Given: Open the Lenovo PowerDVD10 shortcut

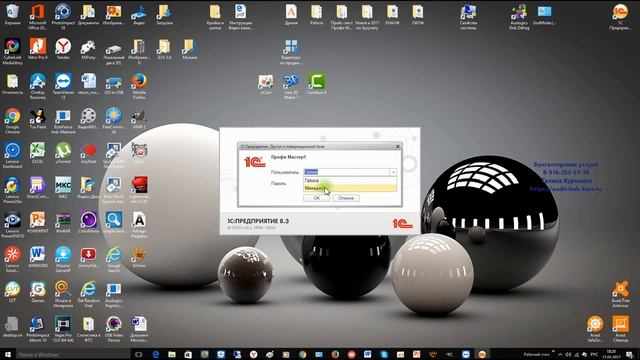Looking at the screenshot, I should tap(12, 225).
